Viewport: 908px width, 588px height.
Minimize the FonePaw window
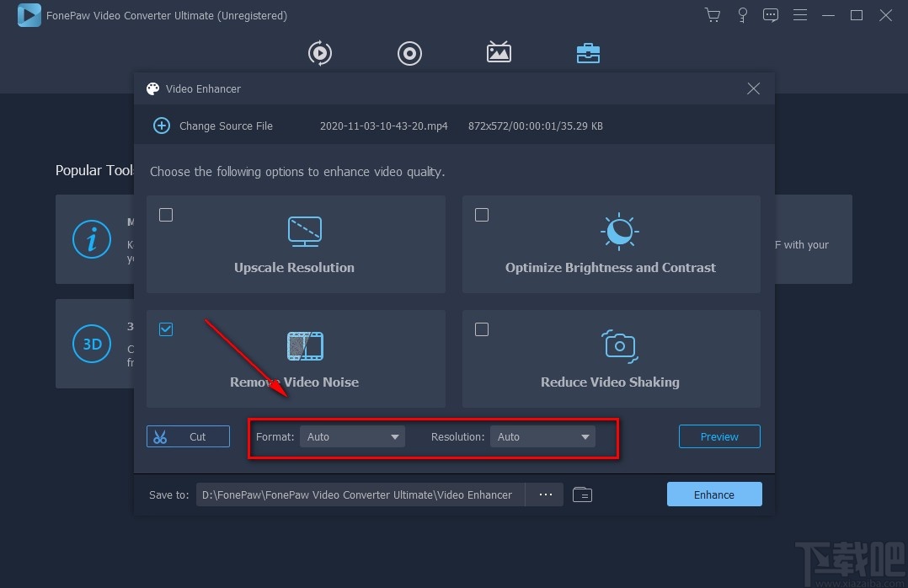coord(828,15)
